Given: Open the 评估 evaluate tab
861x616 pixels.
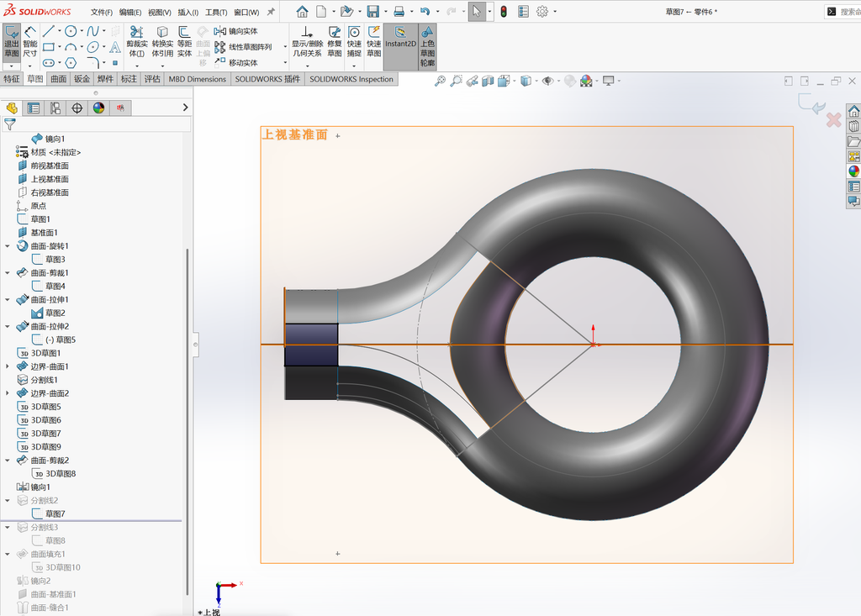Looking at the screenshot, I should (152, 79).
